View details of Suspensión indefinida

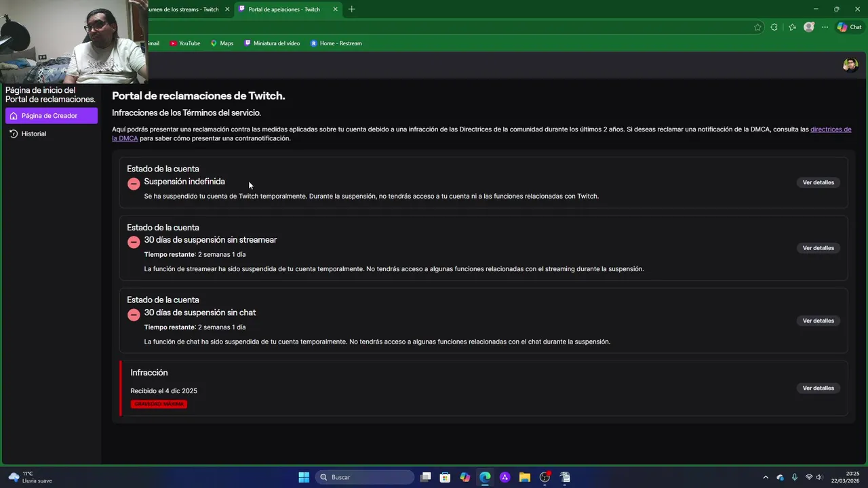coord(818,182)
